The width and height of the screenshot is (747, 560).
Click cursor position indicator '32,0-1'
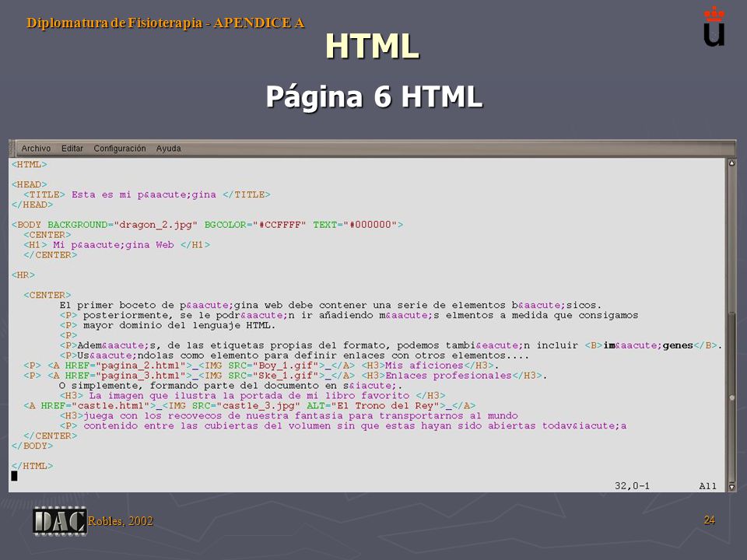click(632, 485)
